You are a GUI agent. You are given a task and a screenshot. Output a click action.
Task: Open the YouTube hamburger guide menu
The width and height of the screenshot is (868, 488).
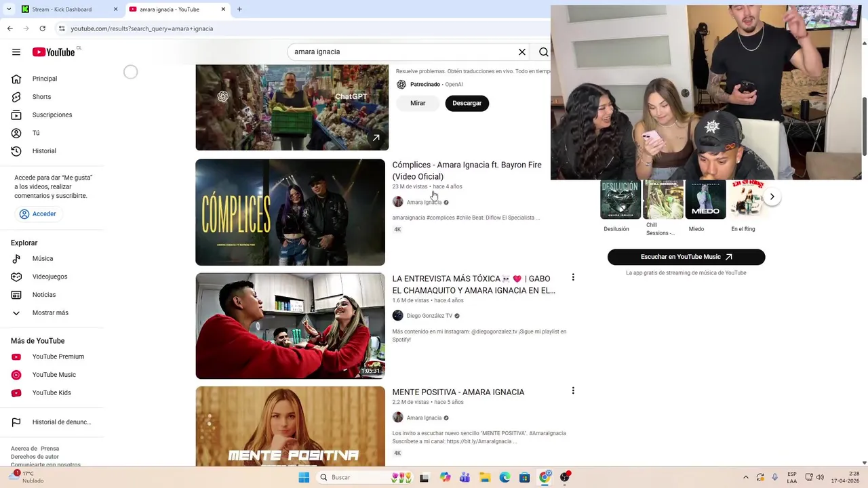[16, 52]
